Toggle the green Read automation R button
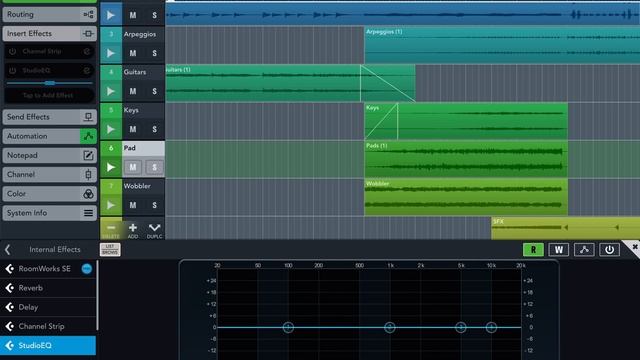Image resolution: width=640 pixels, height=360 pixels. [x=533, y=250]
